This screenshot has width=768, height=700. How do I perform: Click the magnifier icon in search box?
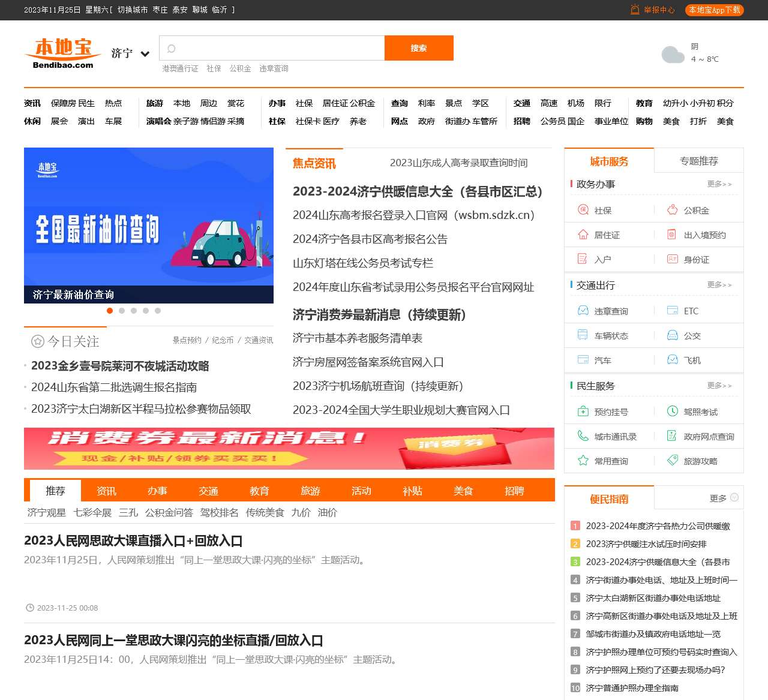pos(171,49)
